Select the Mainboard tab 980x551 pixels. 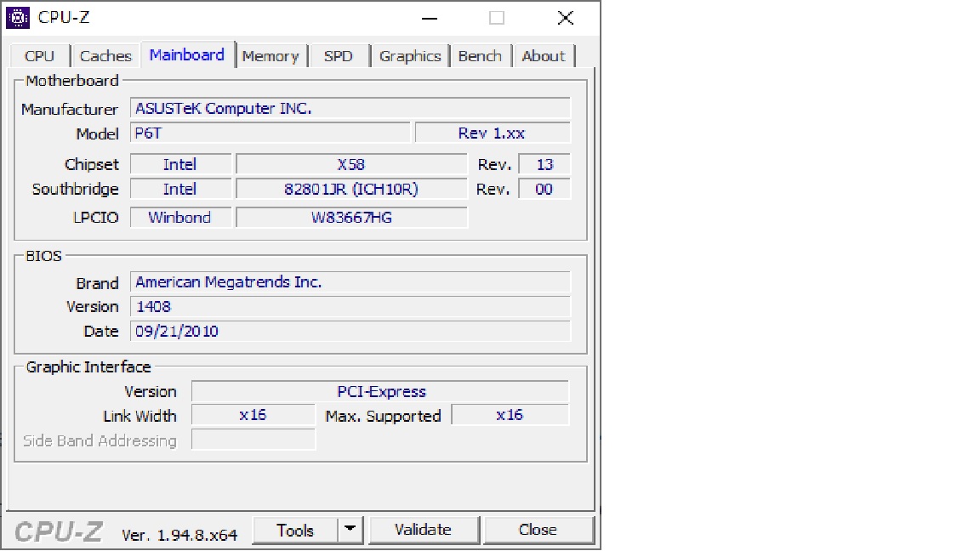pyautogui.click(x=187, y=55)
